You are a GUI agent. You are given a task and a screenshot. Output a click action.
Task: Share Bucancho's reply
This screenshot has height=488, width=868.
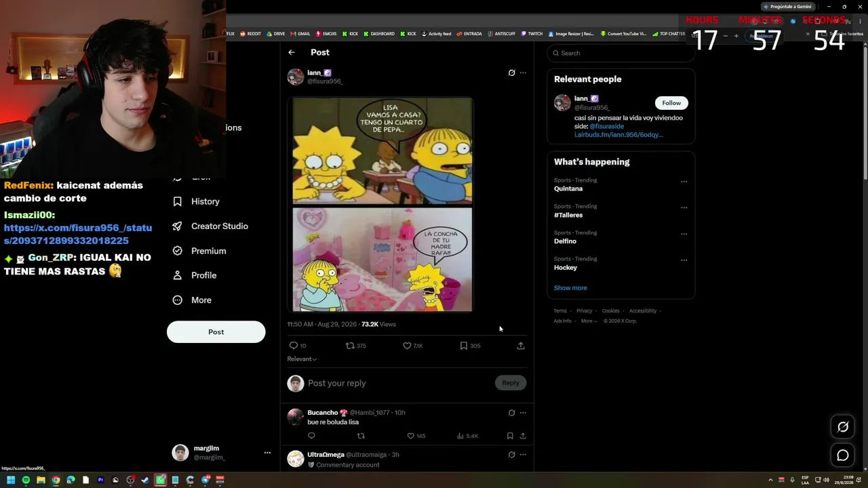coord(523,436)
